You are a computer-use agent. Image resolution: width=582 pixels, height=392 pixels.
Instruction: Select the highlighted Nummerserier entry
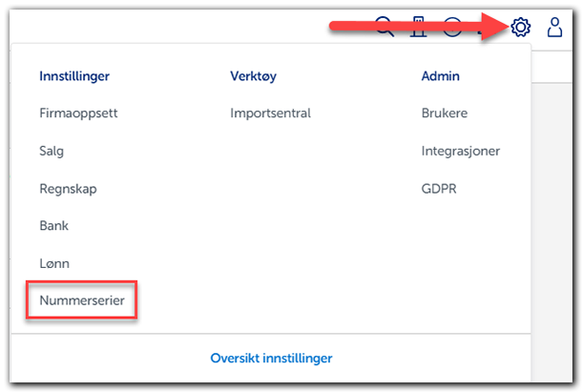coord(82,300)
